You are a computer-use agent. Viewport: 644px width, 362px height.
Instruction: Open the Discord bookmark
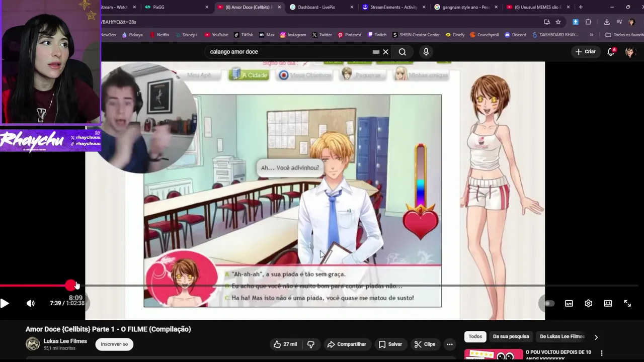515,35
